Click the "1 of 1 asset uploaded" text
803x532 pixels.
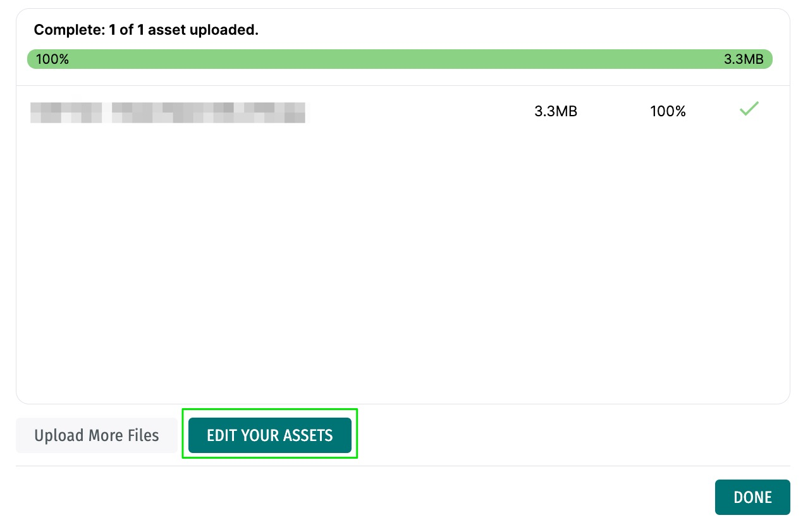click(183, 30)
